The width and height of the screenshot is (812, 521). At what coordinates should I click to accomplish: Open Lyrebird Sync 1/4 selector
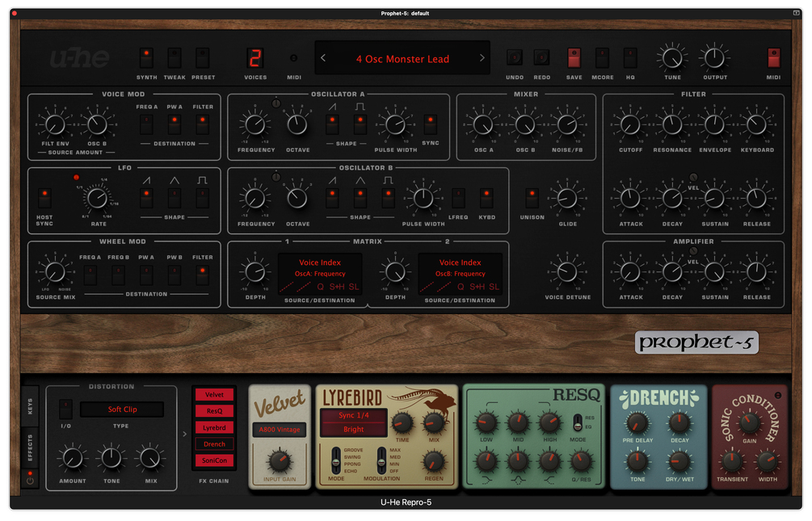pos(354,415)
